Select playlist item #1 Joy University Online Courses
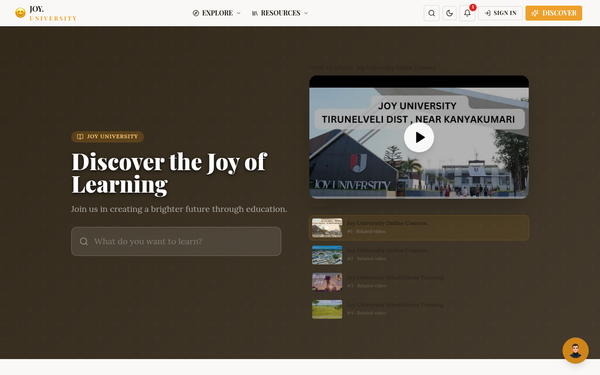Image resolution: width=600 pixels, height=375 pixels. pos(419,228)
